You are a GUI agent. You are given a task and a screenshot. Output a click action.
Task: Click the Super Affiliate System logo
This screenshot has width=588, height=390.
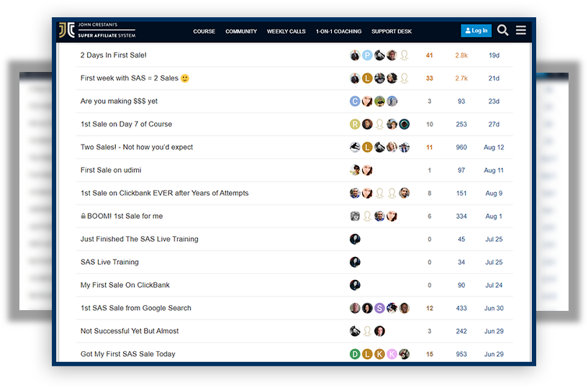pos(97,30)
